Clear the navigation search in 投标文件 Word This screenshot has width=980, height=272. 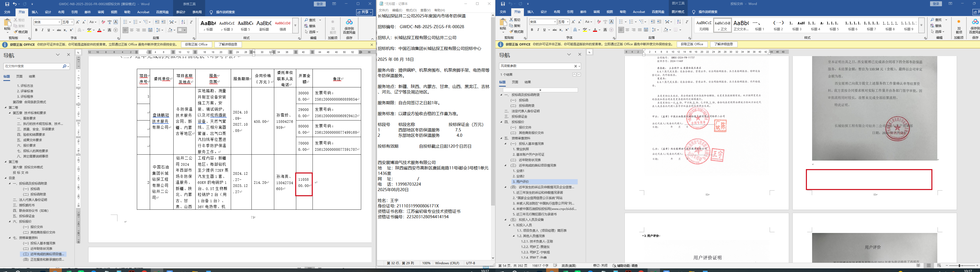[x=575, y=66]
